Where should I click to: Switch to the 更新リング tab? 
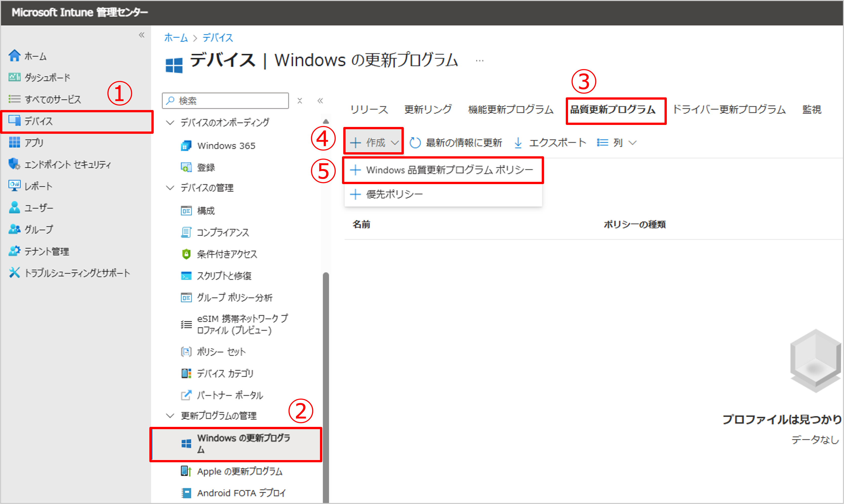coord(428,109)
